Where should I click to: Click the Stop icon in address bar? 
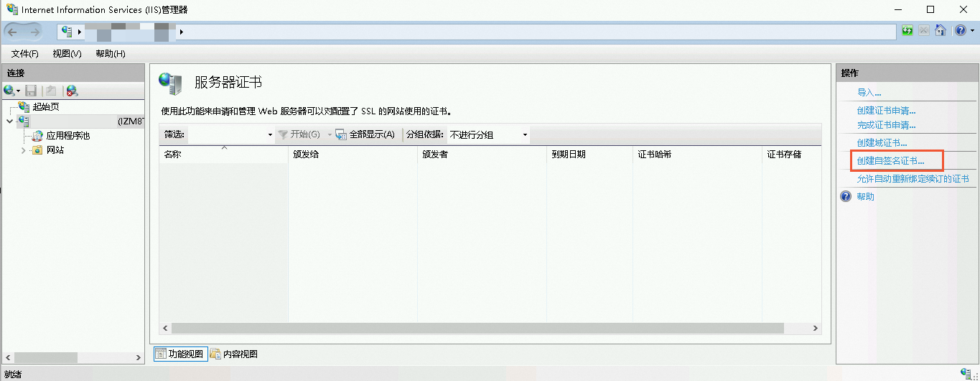924,31
